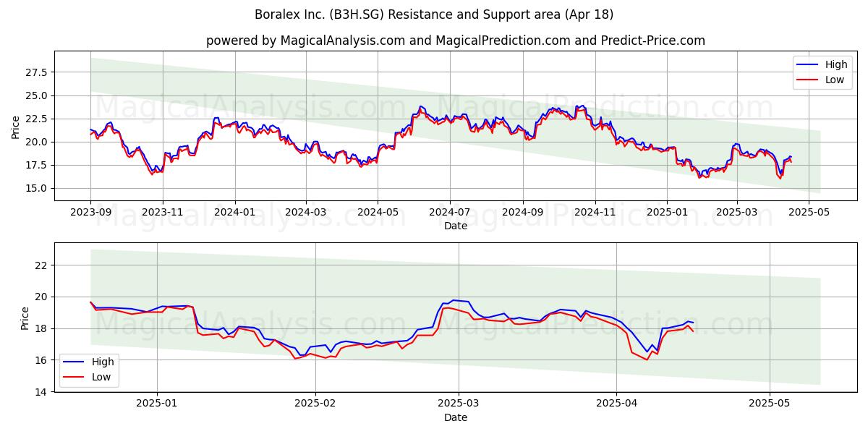Image resolution: width=868 pixels, height=434 pixels.
Task: Click the '2023-09' date label on upper axis
Action: click(x=90, y=213)
